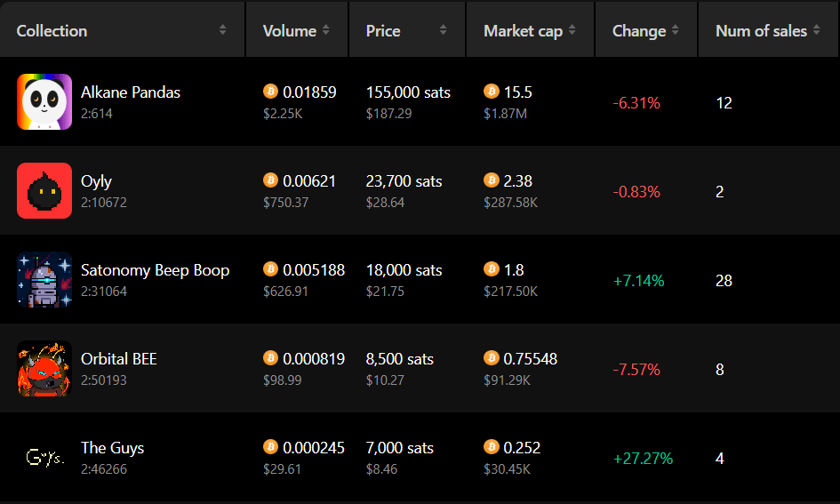Sort by Volume using its arrow toggle
Viewport: 840px width, 504px height.
[x=325, y=30]
